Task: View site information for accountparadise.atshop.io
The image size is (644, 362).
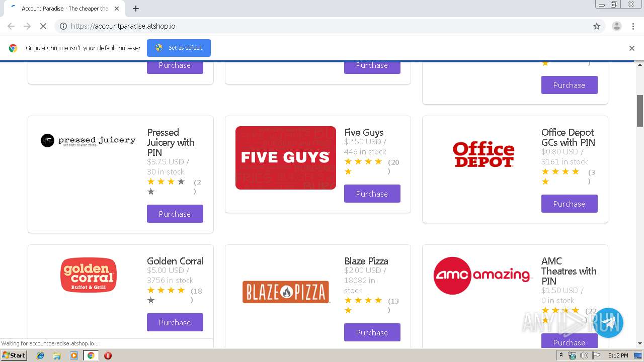Action: [x=63, y=26]
